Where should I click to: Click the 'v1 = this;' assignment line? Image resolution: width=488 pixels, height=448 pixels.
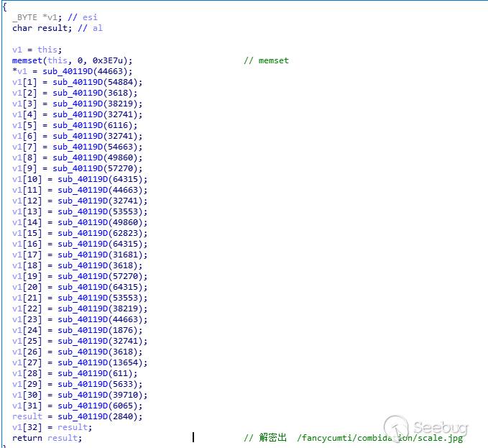37,50
